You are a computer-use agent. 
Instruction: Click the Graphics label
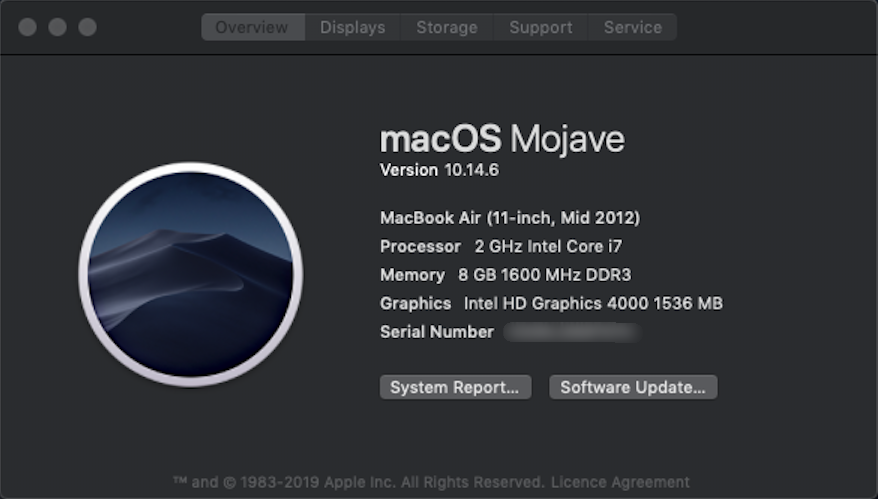415,303
